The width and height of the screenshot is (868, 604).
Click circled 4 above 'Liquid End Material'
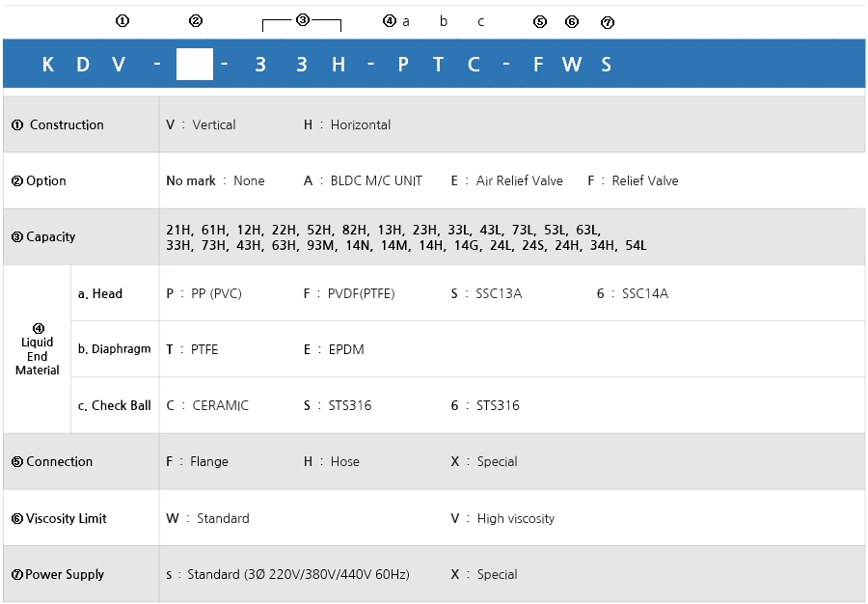click(38, 328)
